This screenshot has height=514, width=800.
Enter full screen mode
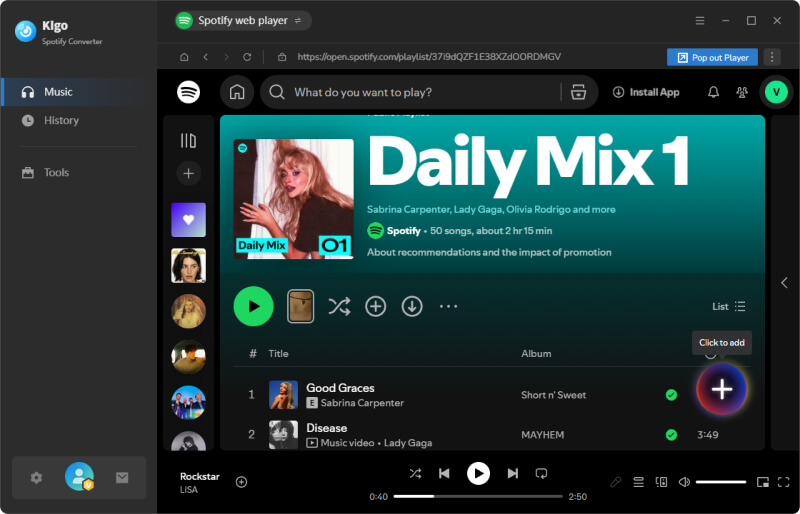[784, 482]
